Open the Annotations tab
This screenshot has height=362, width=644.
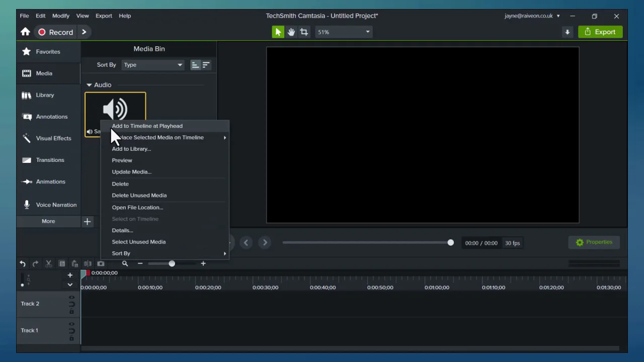[x=48, y=117]
